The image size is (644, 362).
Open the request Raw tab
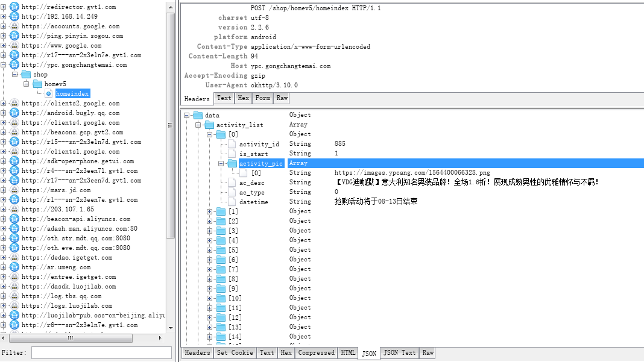[x=282, y=98]
